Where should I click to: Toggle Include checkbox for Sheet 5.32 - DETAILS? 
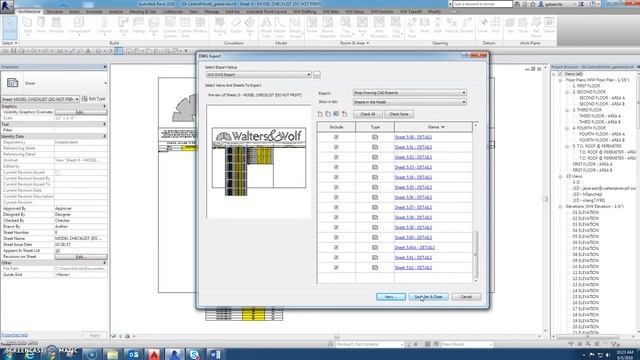(x=336, y=157)
